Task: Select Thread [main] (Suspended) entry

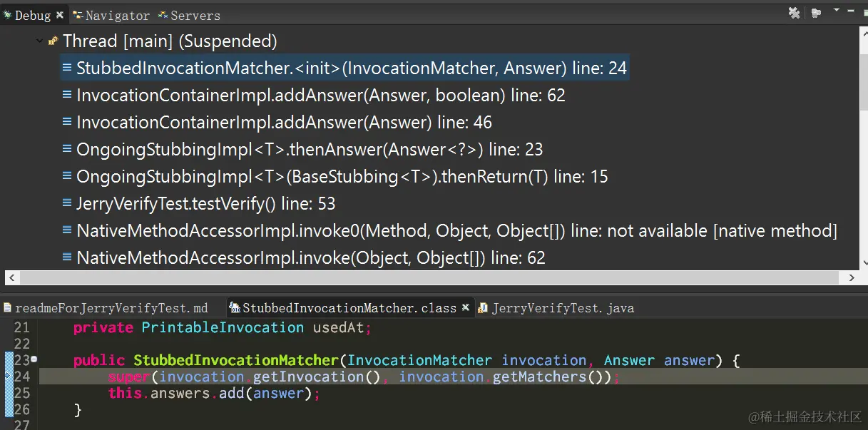Action: point(170,41)
